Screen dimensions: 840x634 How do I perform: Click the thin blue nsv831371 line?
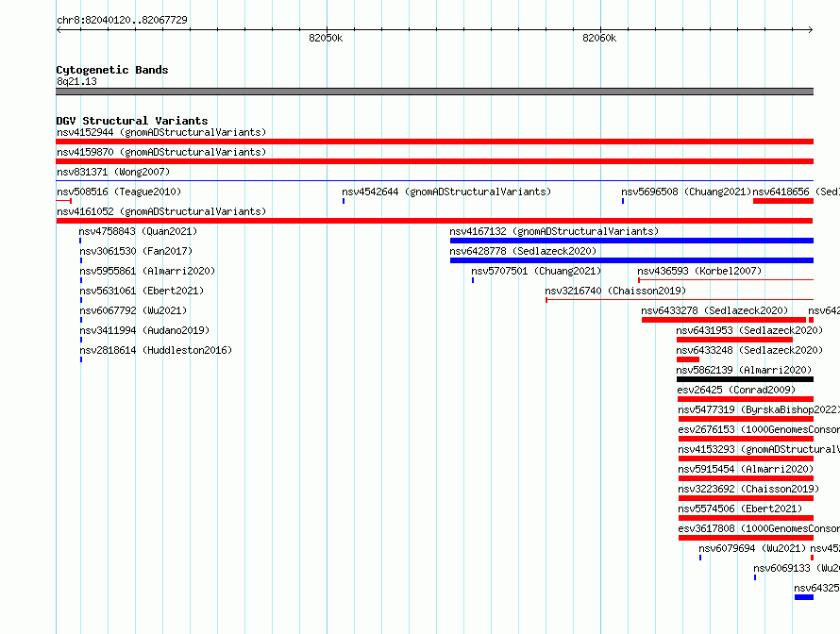pos(434,181)
